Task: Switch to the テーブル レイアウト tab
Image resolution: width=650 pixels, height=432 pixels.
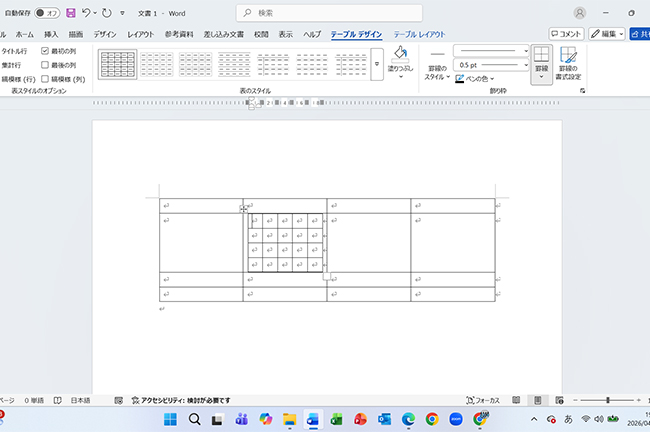Action: (419, 34)
